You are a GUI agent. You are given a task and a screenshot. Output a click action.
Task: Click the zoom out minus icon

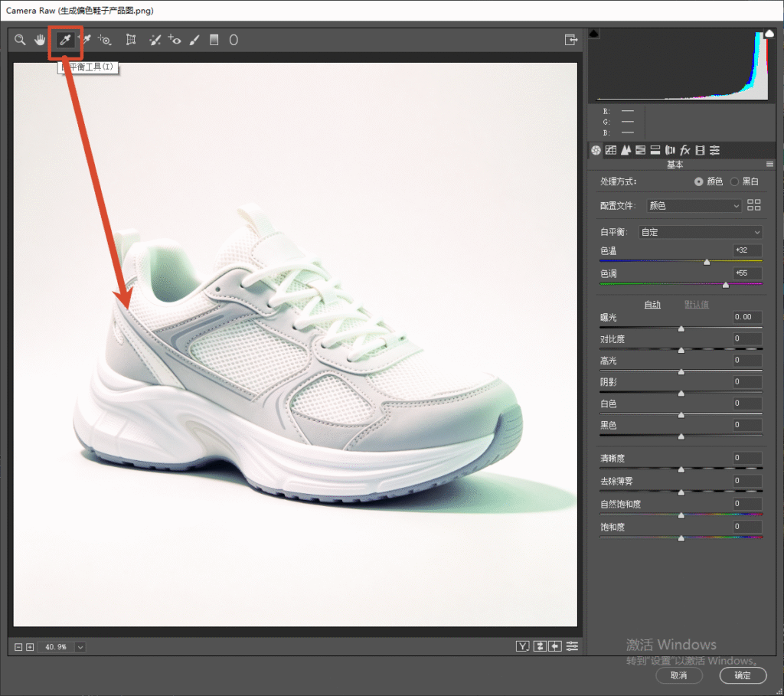18,647
